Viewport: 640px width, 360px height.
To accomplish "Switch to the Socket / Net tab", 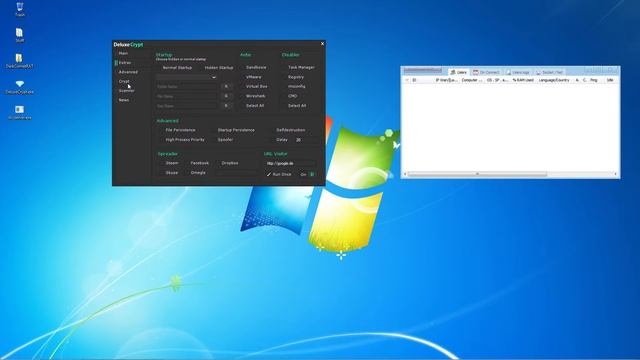I will pyautogui.click(x=549, y=72).
